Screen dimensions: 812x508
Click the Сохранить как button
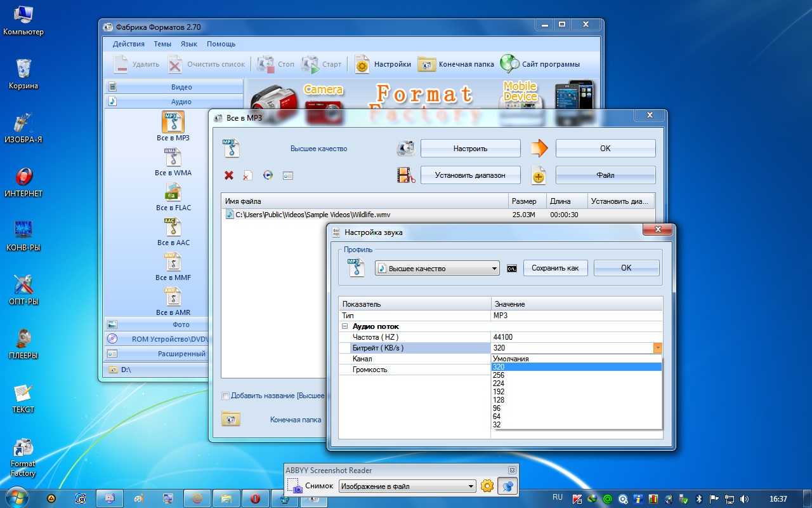(555, 268)
